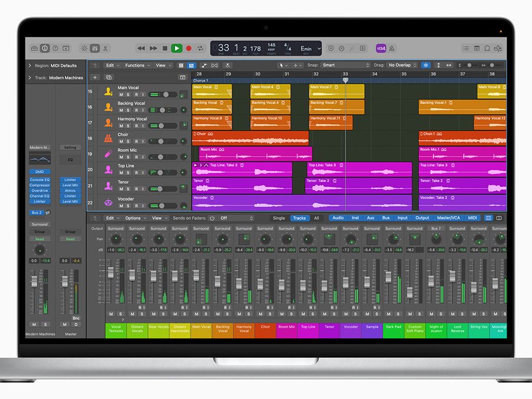
Task: Mute the Main Vocal track
Action: [121, 95]
